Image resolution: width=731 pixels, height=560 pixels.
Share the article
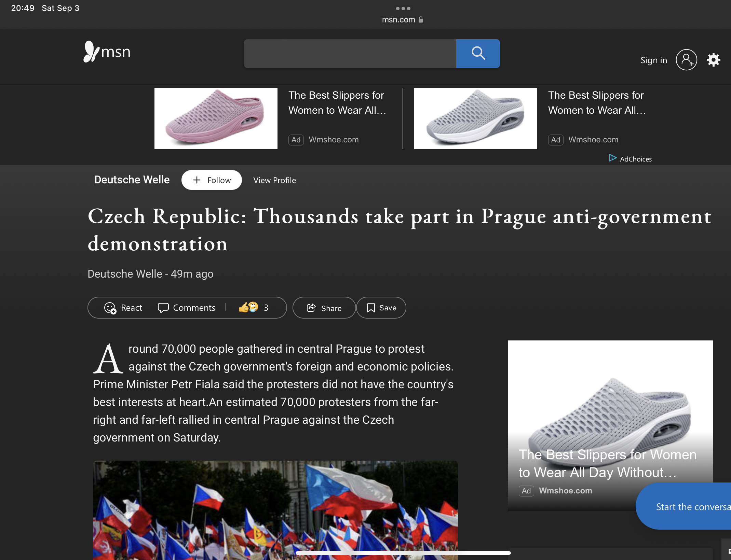324,308
